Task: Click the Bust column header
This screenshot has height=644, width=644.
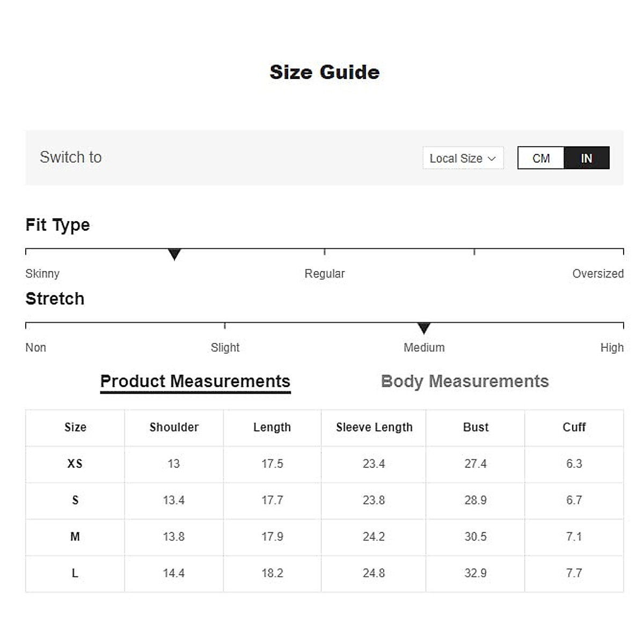Action: [475, 427]
